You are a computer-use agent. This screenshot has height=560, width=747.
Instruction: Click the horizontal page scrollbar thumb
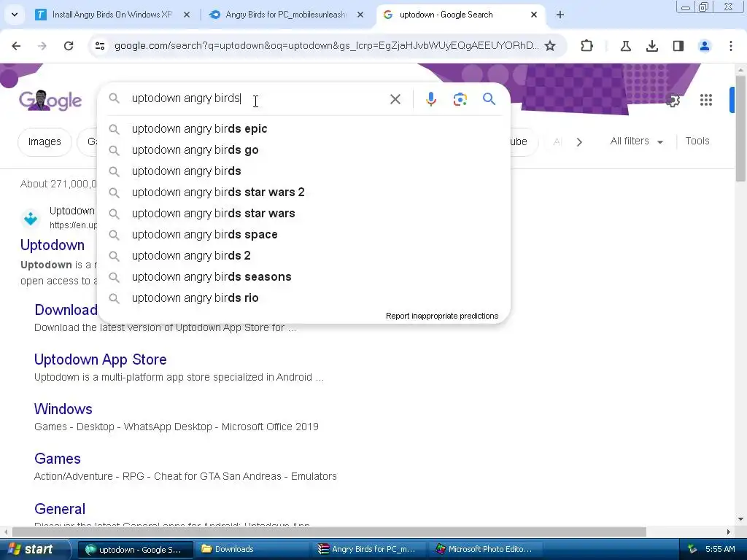[x=329, y=532]
